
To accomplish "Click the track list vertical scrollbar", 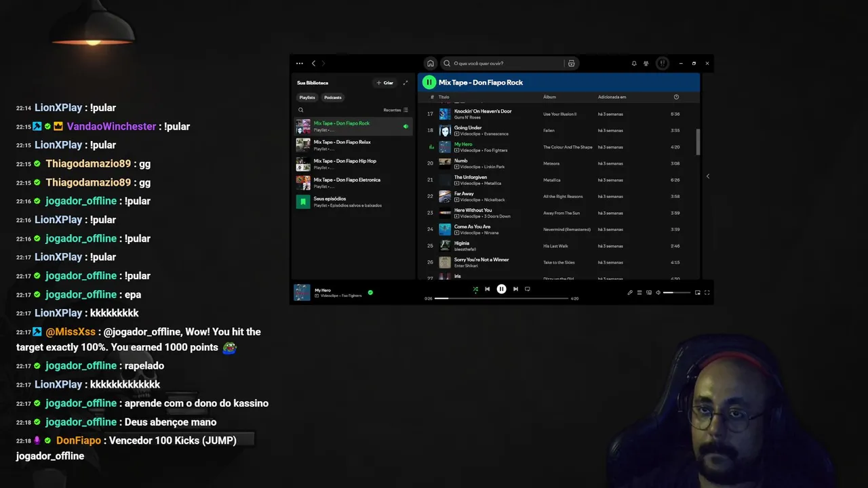I will (698, 141).
